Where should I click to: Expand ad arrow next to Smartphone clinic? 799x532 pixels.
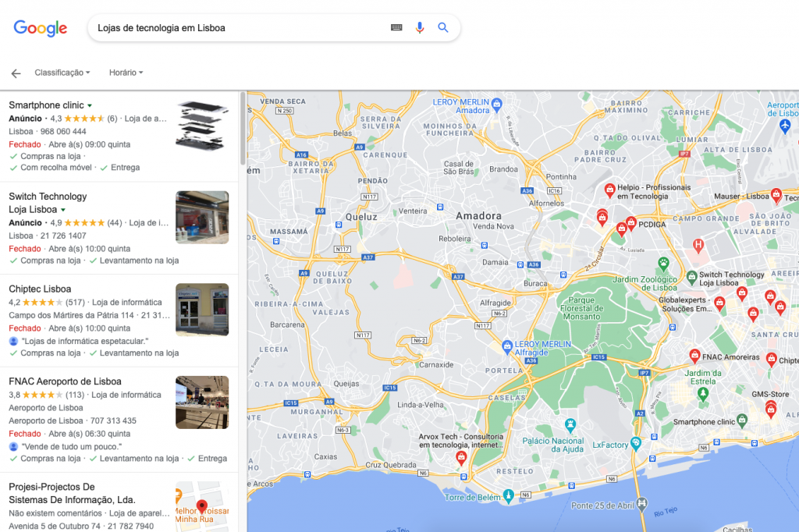click(x=90, y=105)
